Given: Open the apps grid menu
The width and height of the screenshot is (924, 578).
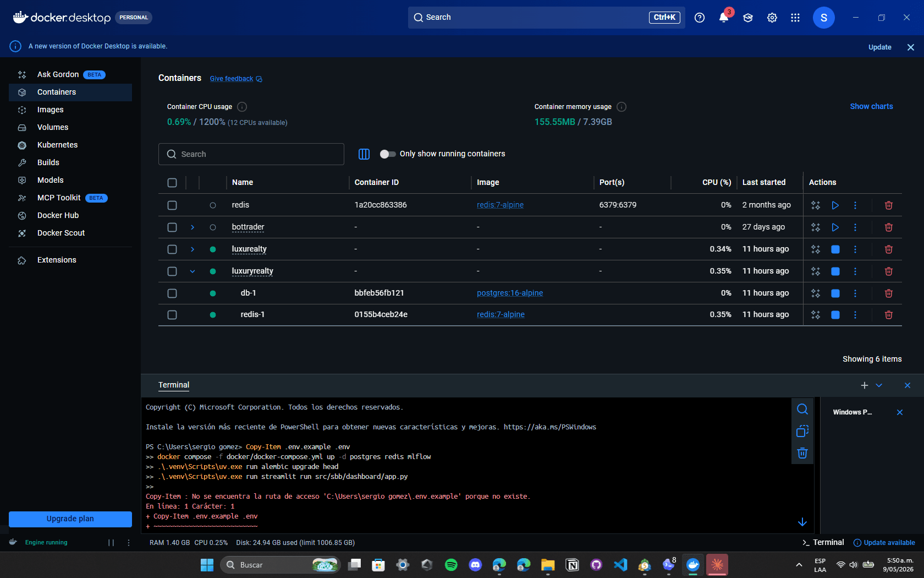Looking at the screenshot, I should 795,18.
